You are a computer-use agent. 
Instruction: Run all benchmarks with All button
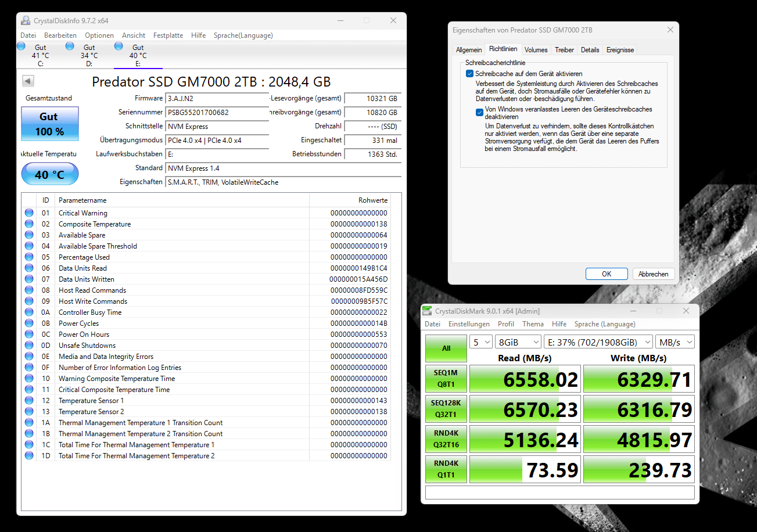(446, 348)
